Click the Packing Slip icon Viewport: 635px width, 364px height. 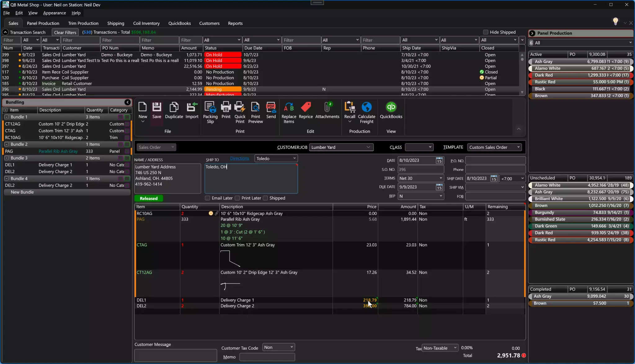coord(210,108)
